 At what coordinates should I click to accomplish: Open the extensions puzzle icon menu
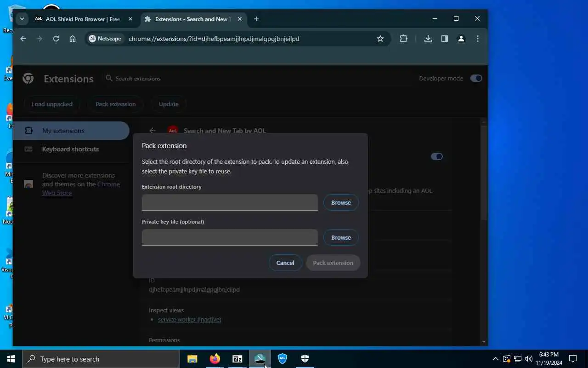403,39
